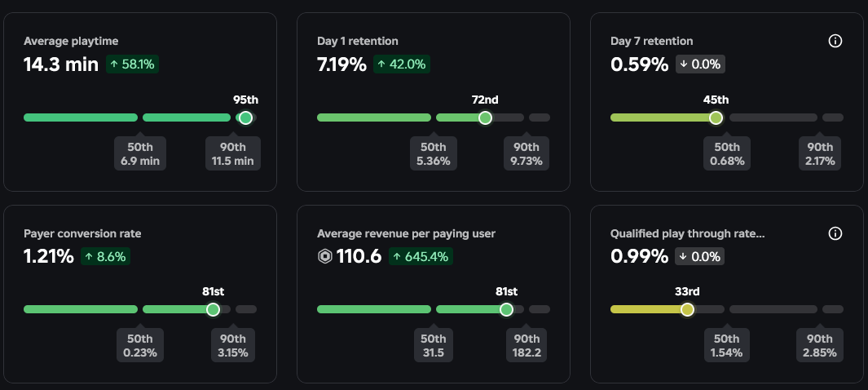Click the 58.1% increase badge on Average playtime
This screenshot has width=868, height=390.
[x=132, y=64]
